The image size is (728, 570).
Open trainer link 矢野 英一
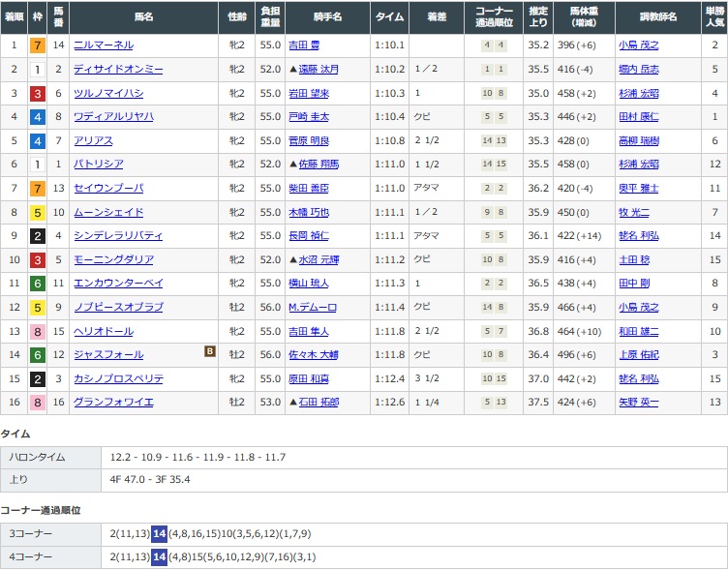(x=638, y=402)
